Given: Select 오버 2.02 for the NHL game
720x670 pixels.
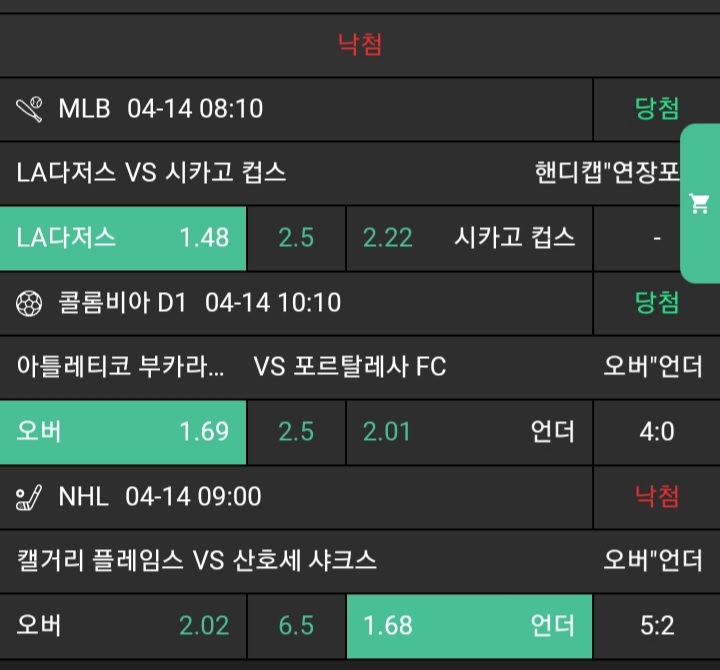Looking at the screenshot, I should pos(123,626).
